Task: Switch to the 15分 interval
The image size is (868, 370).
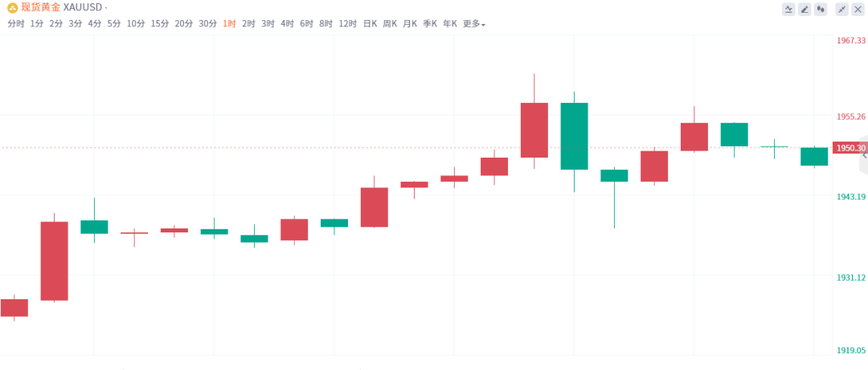Action: (159, 24)
